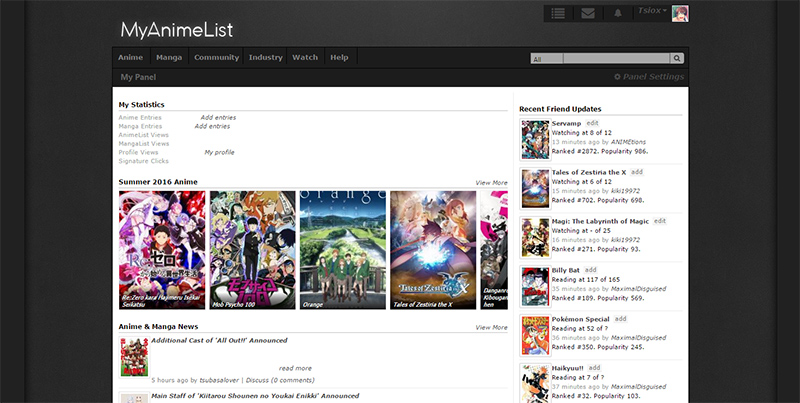The height and width of the screenshot is (403, 800).
Task: Click Profile Views statistic label
Action: [138, 153]
